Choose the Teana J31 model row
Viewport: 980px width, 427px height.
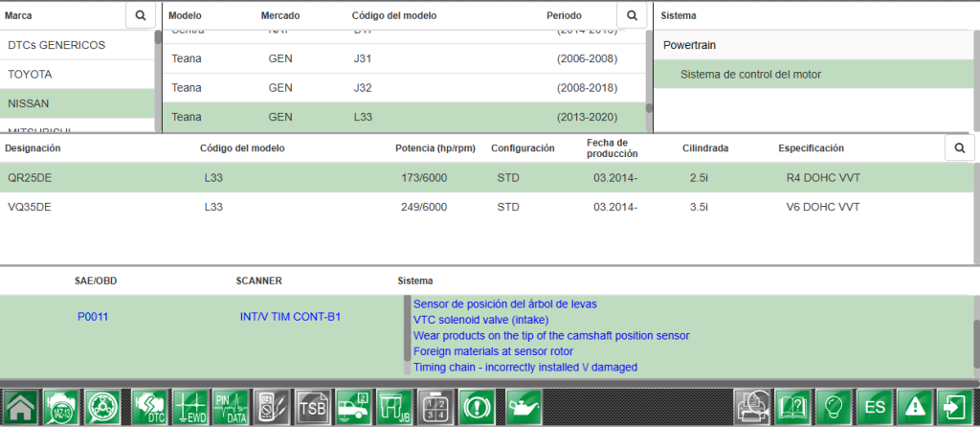[x=405, y=58]
